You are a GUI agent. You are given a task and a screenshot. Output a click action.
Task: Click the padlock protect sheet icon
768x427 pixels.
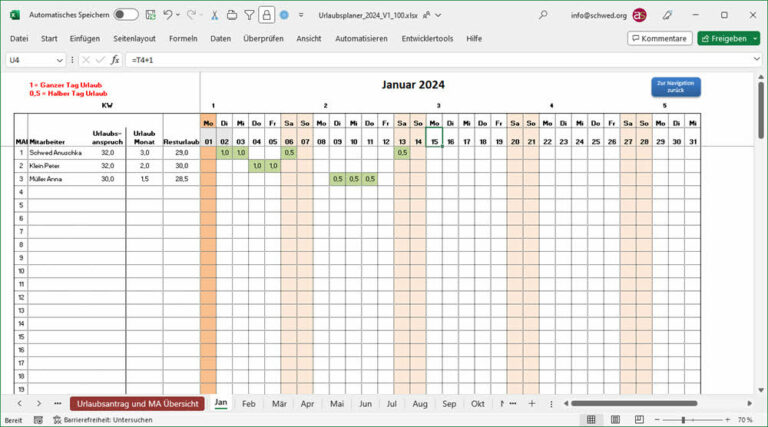tap(266, 15)
